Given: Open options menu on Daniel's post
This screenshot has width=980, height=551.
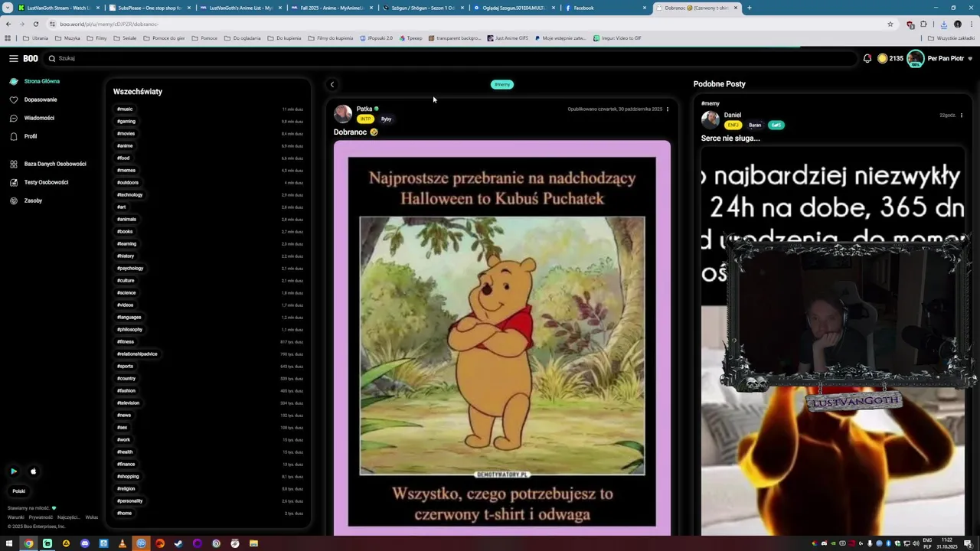Looking at the screenshot, I should (x=962, y=115).
